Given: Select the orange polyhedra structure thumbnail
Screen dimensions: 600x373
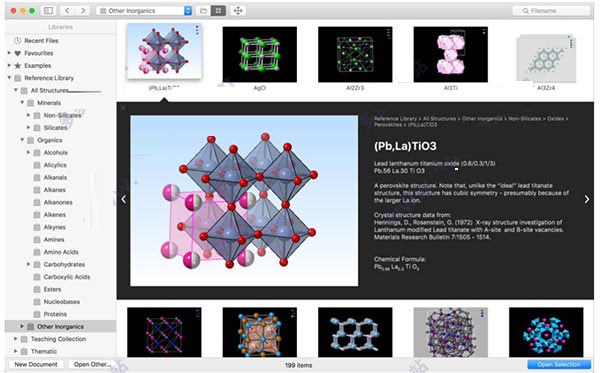Looking at the screenshot, I should 259,332.
